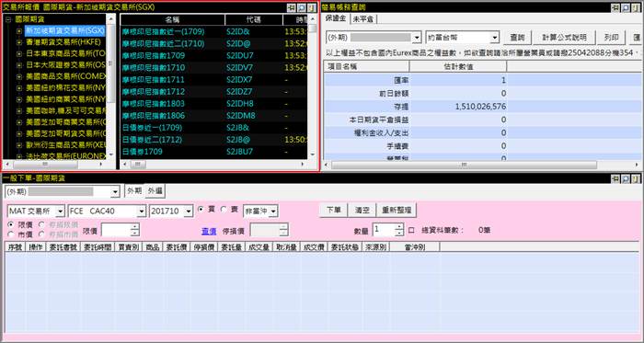
Task: Click the 委託價 column header in order table
Action: click(x=176, y=247)
